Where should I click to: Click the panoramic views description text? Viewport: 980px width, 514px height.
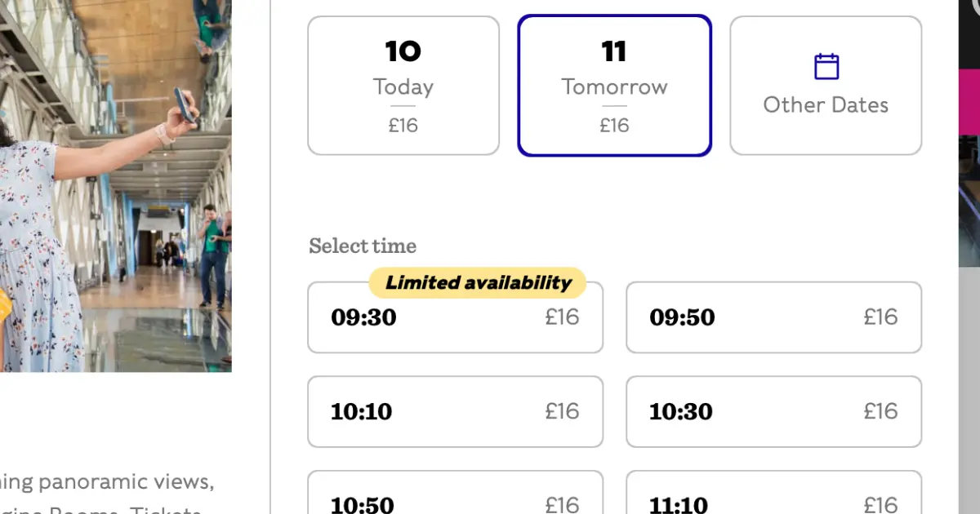point(106,481)
